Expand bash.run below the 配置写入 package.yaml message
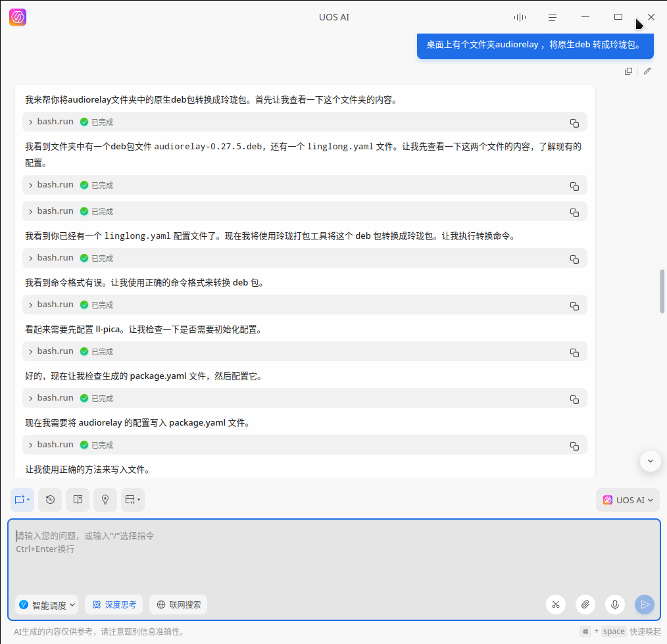The image size is (667, 644). (31, 445)
